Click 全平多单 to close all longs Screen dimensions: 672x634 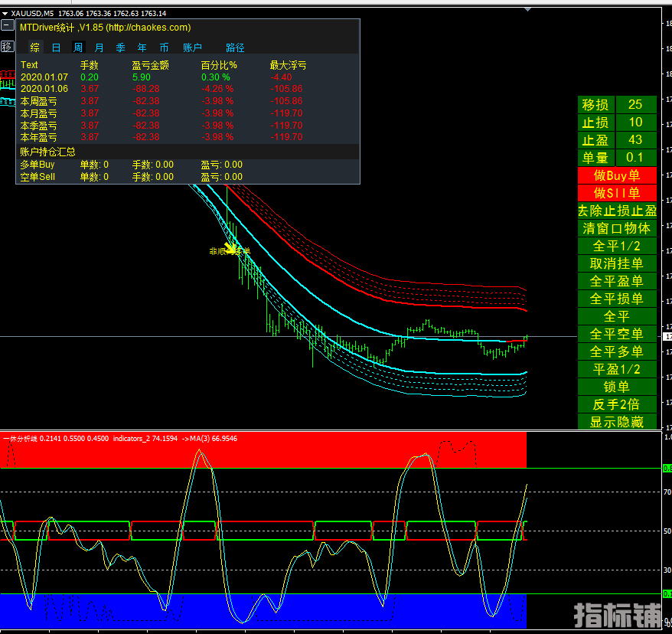pos(617,351)
